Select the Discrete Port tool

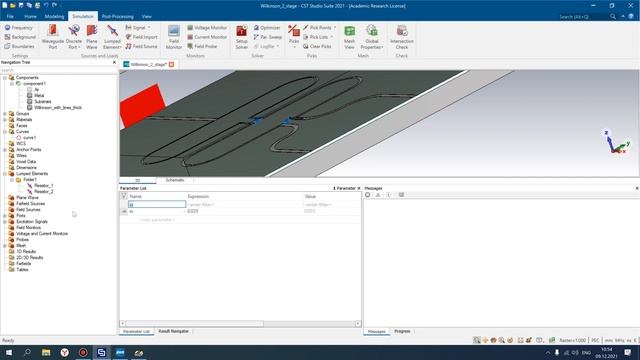click(73, 37)
